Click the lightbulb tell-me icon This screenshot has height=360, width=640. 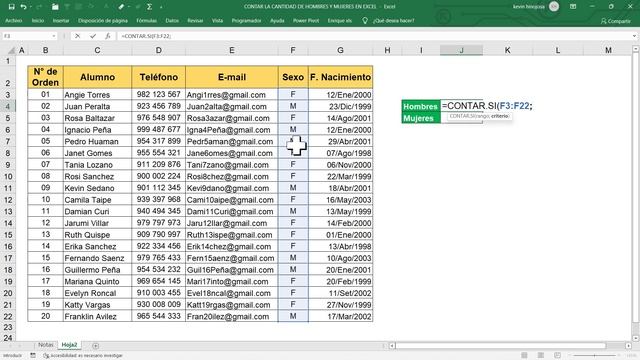click(x=365, y=20)
